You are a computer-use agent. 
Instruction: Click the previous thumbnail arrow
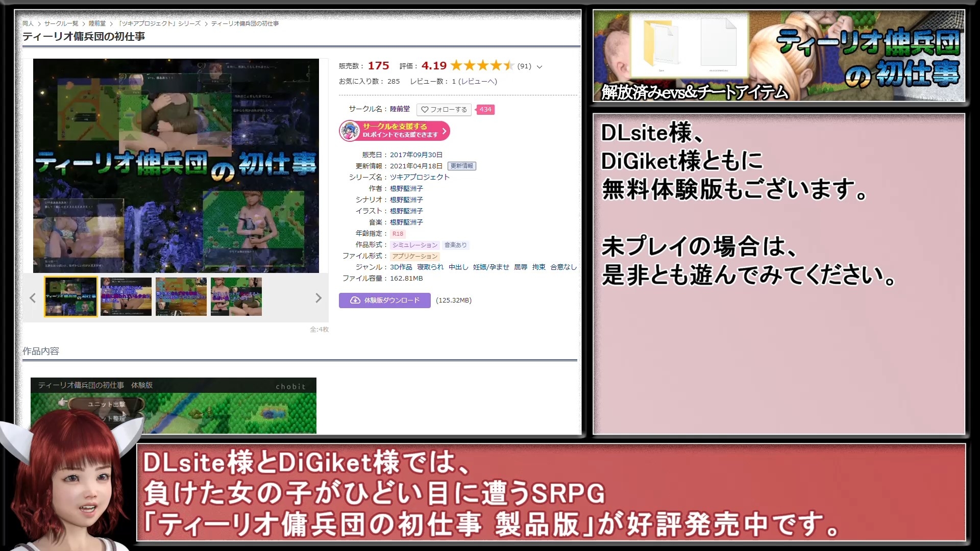pyautogui.click(x=33, y=297)
